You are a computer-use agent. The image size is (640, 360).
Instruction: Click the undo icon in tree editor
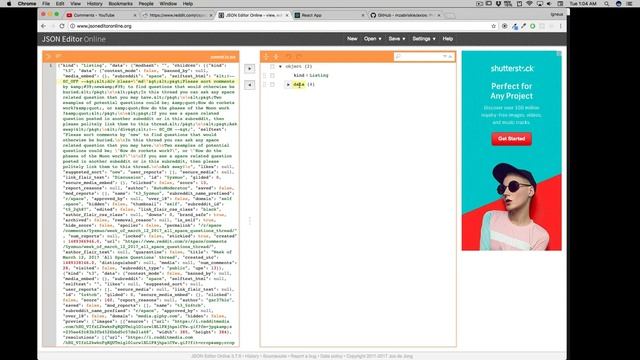[x=289, y=56]
